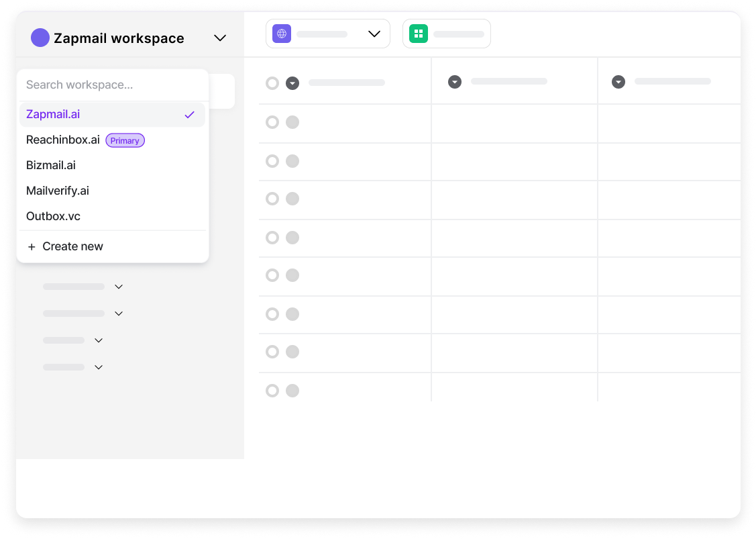Open the third column header sort dropdown
756x539 pixels.
click(x=618, y=82)
